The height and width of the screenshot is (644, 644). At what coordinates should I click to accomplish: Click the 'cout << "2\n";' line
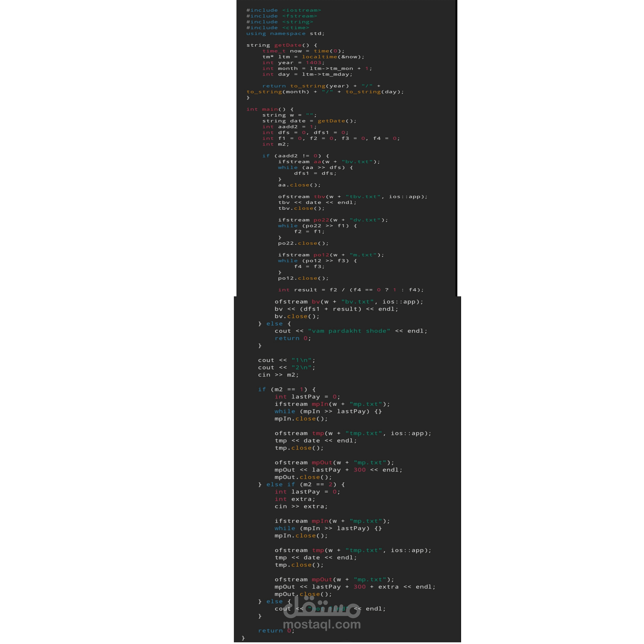tap(286, 368)
